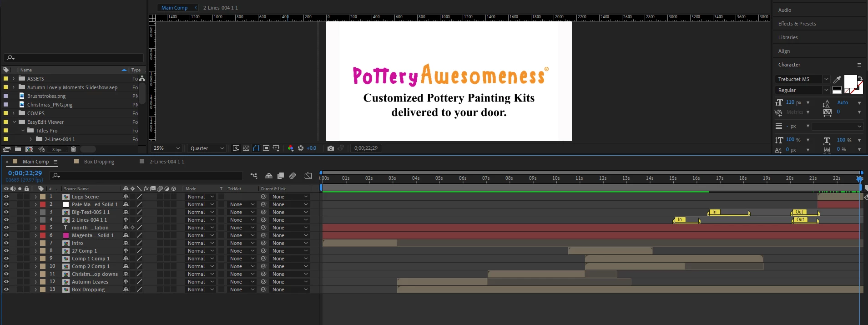Open the Character panel menu icon

point(859,65)
